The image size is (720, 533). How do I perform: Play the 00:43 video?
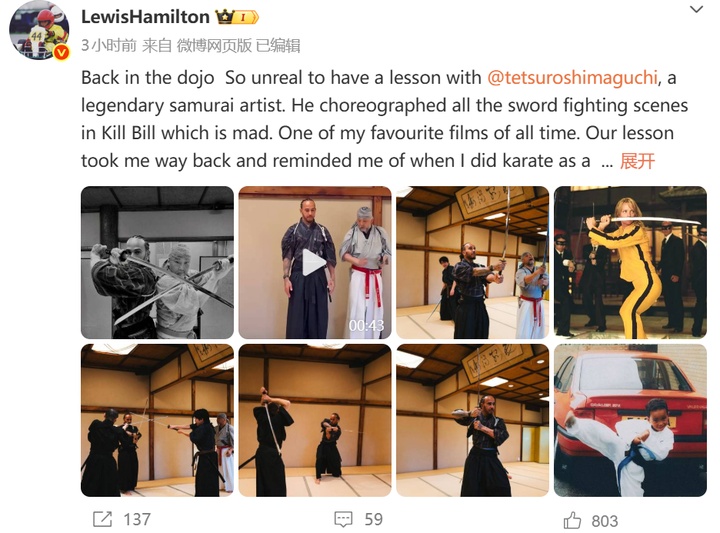314,262
